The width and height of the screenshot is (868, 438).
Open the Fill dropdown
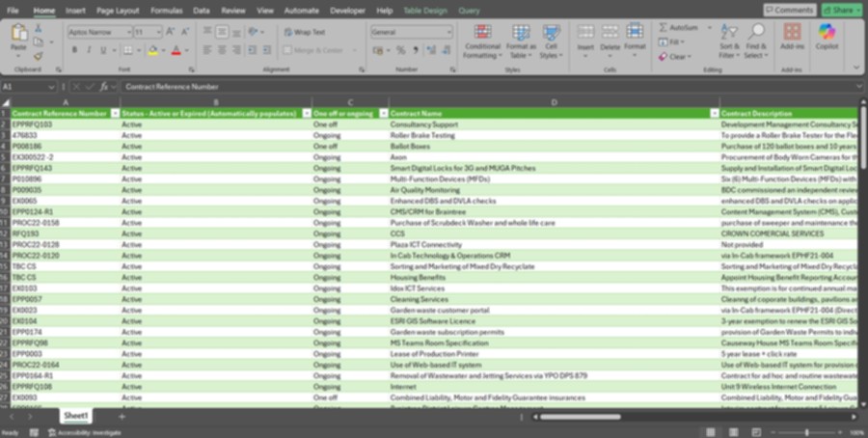(671, 42)
